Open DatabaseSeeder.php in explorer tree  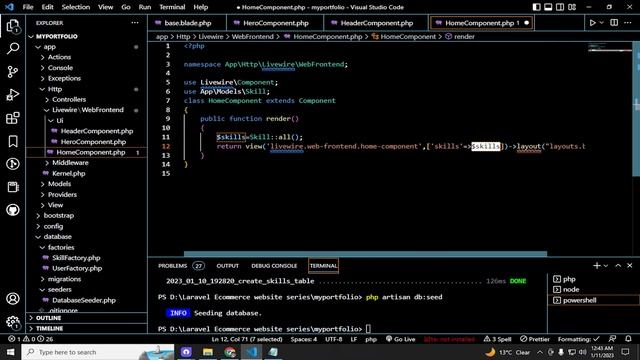click(x=87, y=300)
